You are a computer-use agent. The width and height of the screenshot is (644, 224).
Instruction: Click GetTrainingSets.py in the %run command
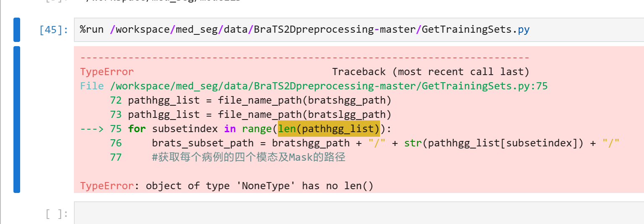click(x=476, y=30)
